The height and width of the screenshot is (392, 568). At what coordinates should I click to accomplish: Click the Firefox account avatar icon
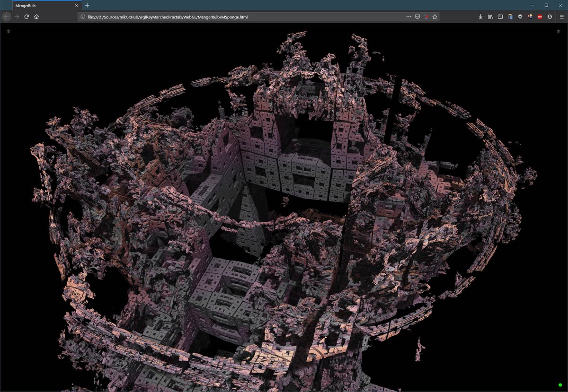point(550,17)
